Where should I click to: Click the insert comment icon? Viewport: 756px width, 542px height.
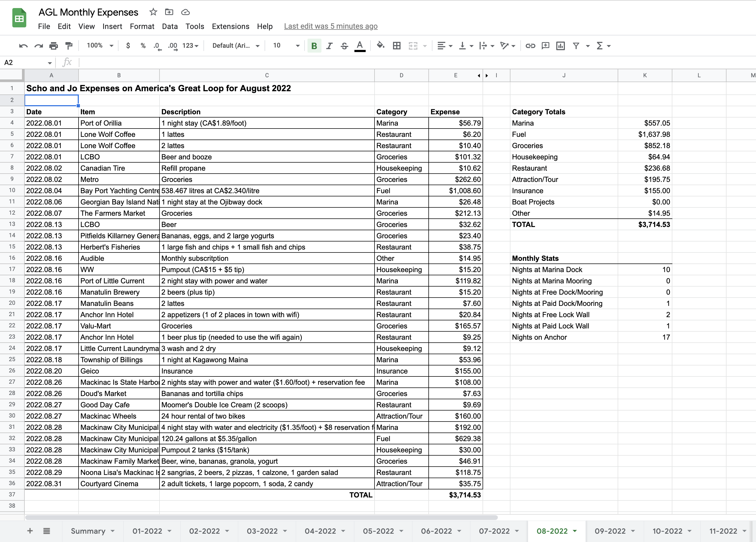(x=545, y=46)
